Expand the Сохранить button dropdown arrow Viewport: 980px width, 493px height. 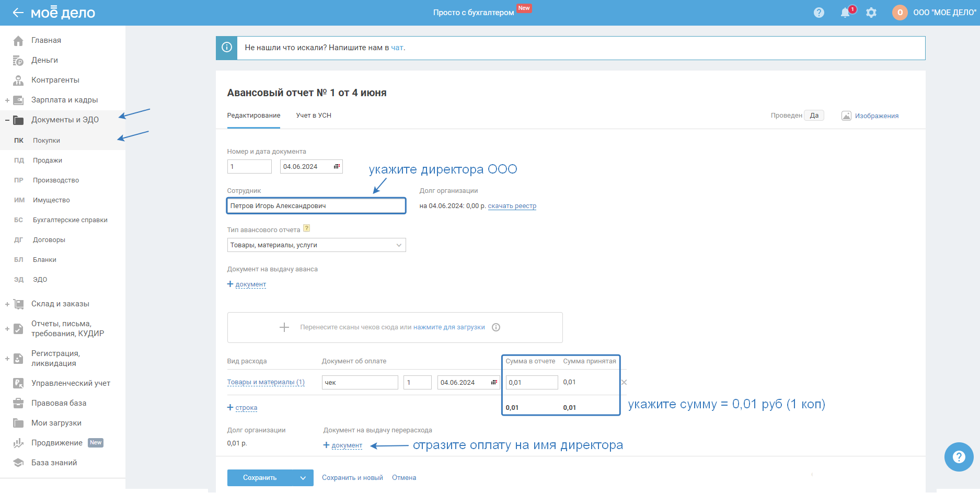(x=303, y=478)
